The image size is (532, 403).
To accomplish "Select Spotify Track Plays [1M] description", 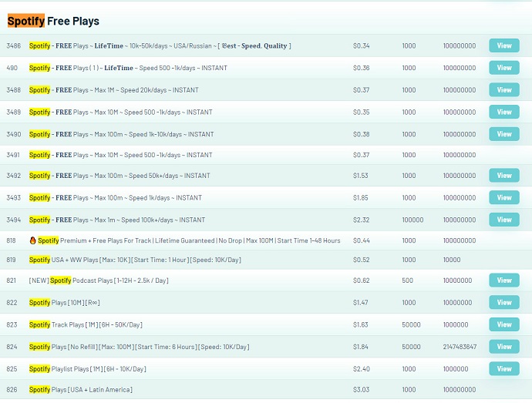I will (86, 324).
